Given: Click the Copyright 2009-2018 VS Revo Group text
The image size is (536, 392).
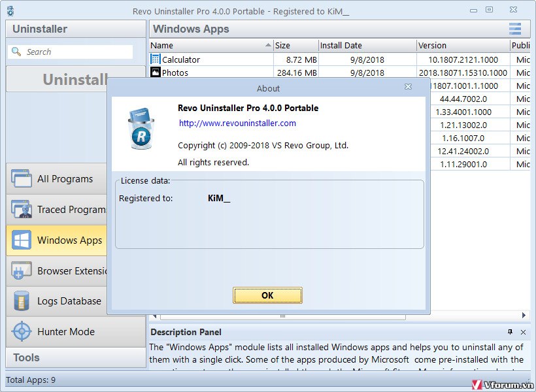Looking at the screenshot, I should (263, 145).
